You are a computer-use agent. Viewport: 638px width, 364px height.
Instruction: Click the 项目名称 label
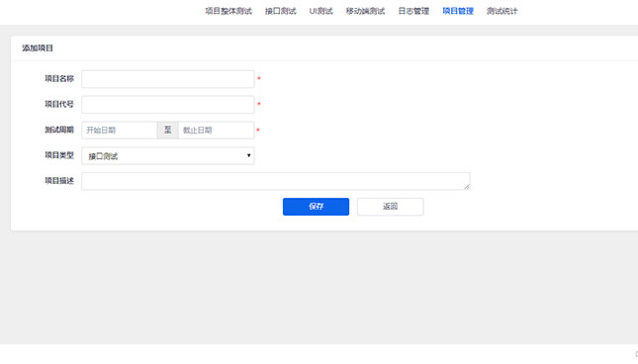pyautogui.click(x=59, y=78)
